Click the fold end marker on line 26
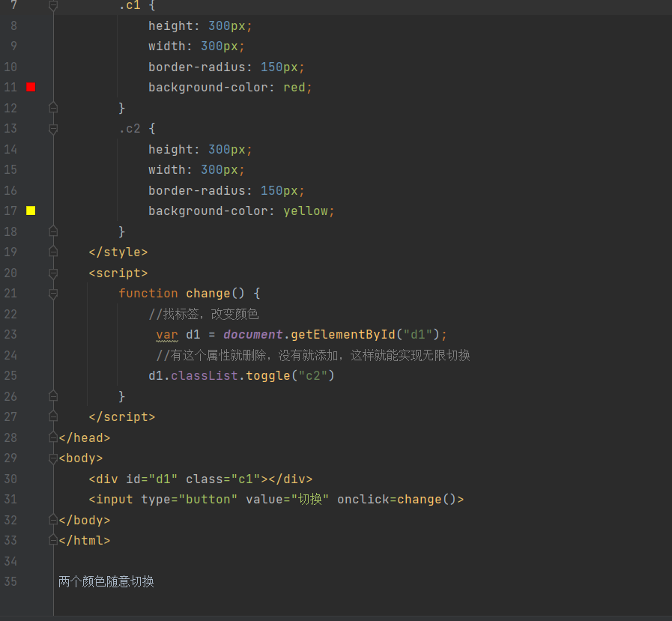Screen dimensions: 672x621 tap(53, 396)
